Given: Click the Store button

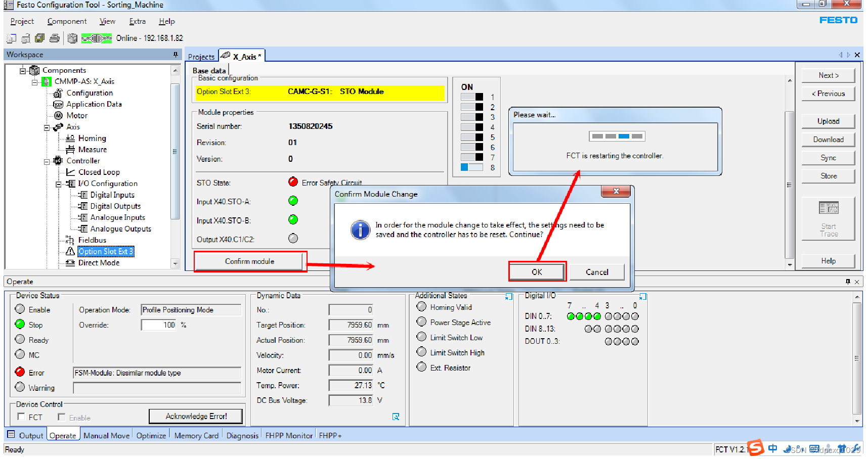Looking at the screenshot, I should tap(828, 176).
